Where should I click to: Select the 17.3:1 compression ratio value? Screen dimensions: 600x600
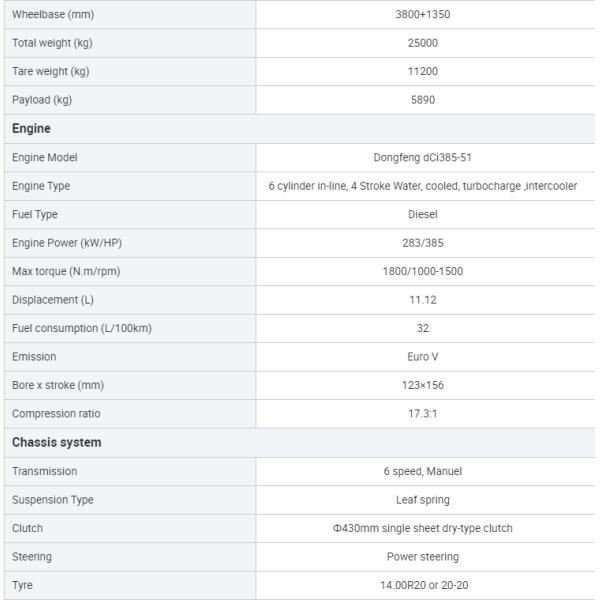click(x=423, y=414)
